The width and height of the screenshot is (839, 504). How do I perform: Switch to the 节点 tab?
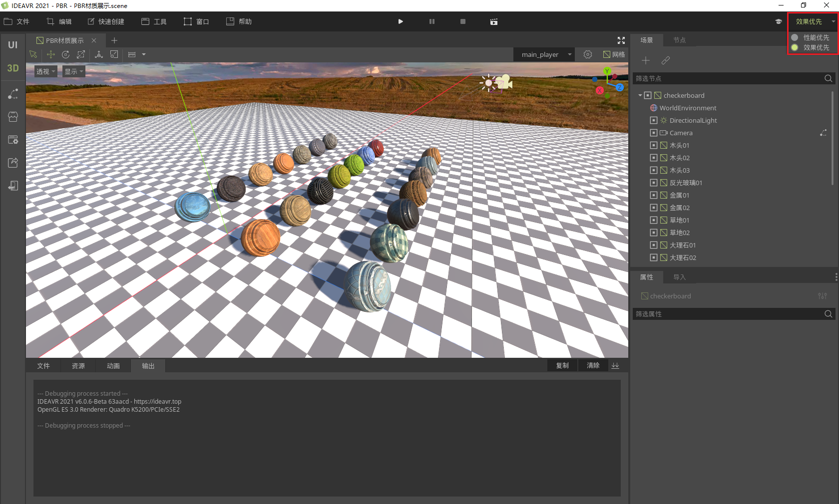click(680, 40)
